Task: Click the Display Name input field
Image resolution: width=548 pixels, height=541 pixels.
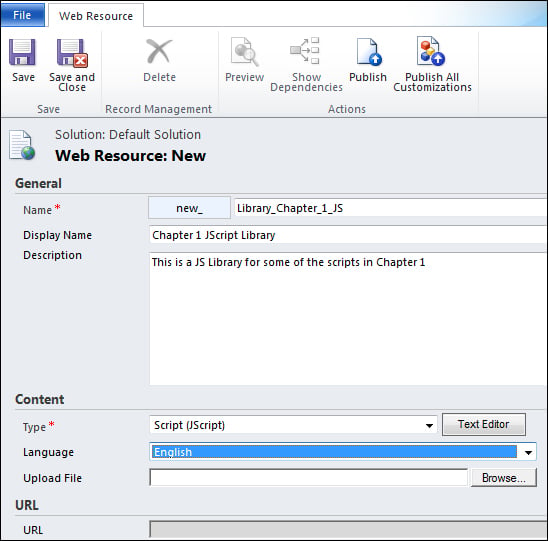Action: pyautogui.click(x=348, y=235)
